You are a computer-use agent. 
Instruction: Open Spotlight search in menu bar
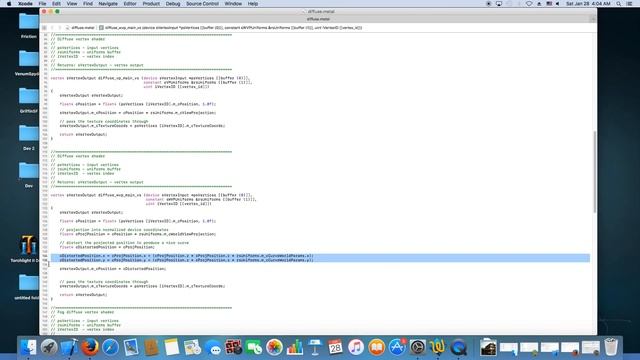click(x=619, y=4)
